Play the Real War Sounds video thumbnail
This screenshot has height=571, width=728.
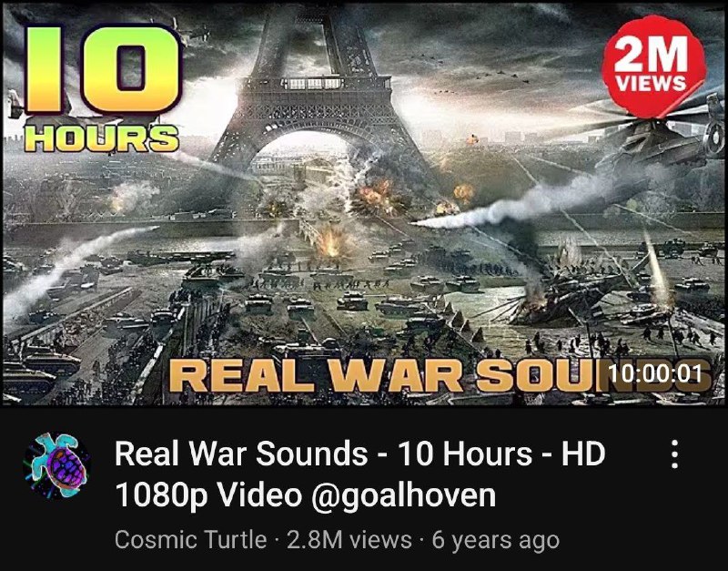(x=364, y=203)
